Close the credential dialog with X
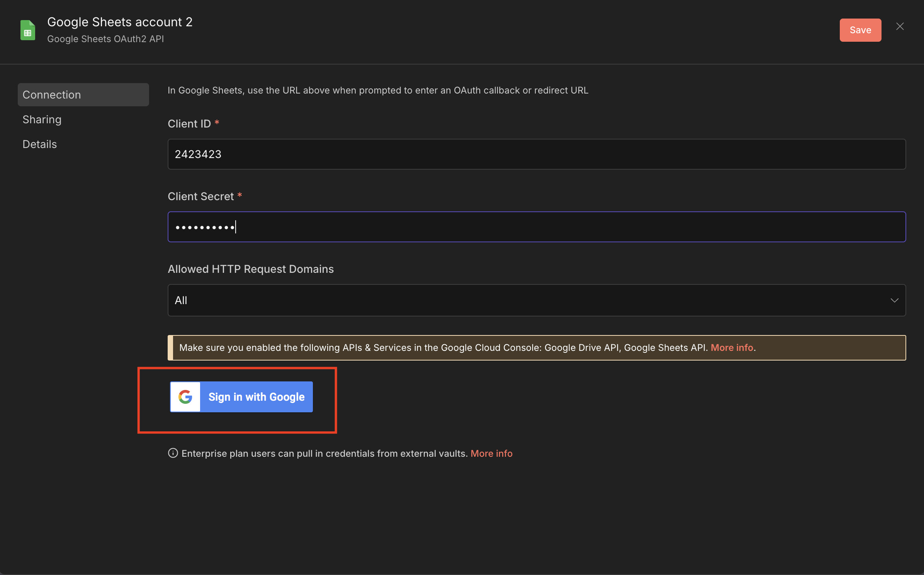The image size is (924, 575). coord(900,26)
